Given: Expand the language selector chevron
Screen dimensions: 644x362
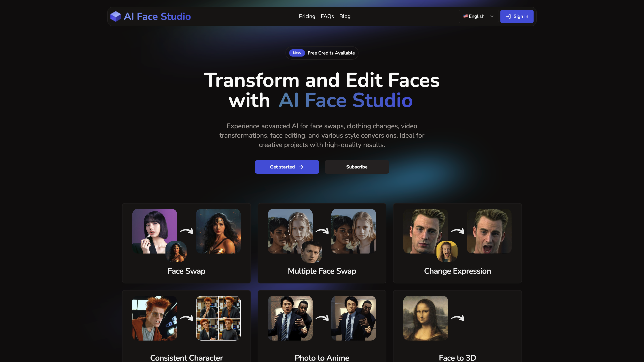Looking at the screenshot, I should (491, 16).
